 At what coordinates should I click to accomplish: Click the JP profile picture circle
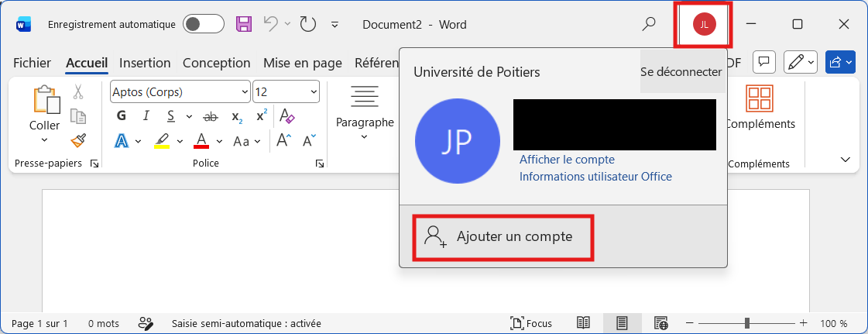tap(458, 142)
